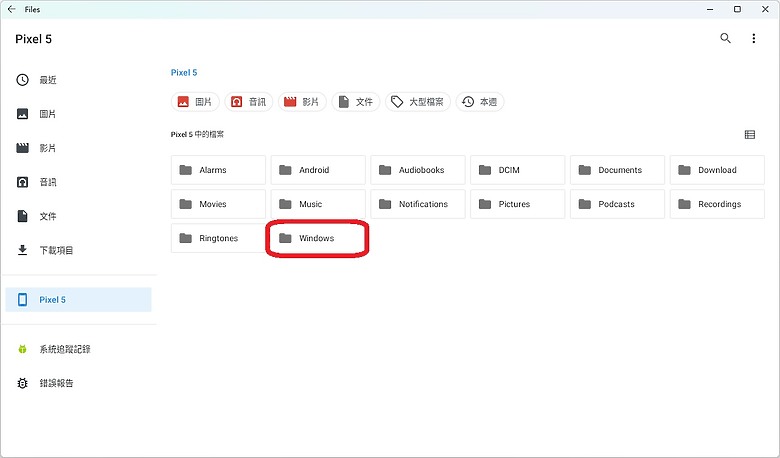
Task: Open the Audiobooks folder
Action: (418, 170)
